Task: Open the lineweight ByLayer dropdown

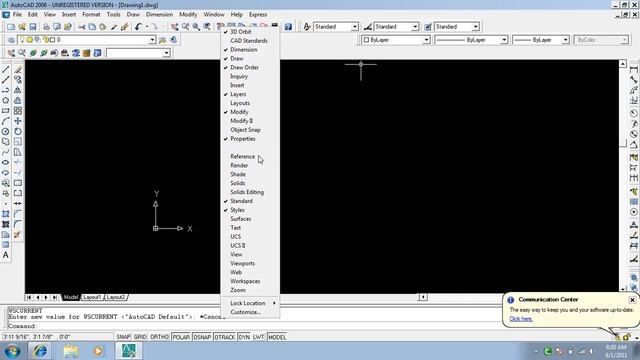Action: [x=565, y=40]
